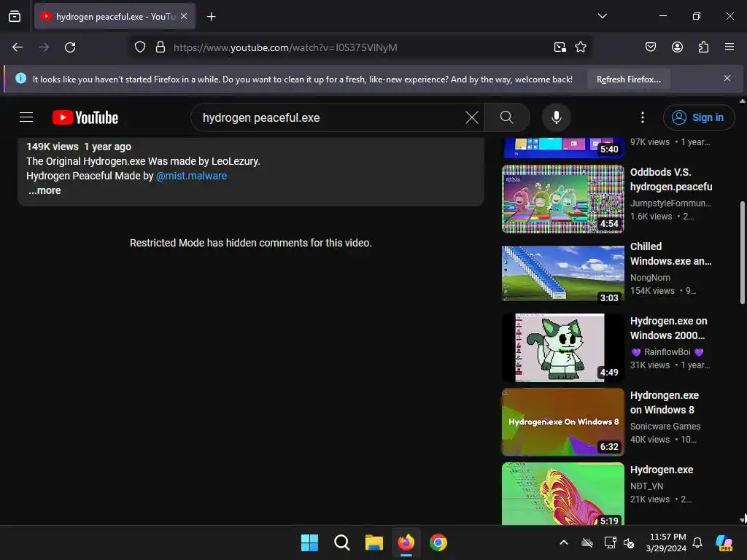Open Copilot preview icon in taskbar

pos(724,542)
